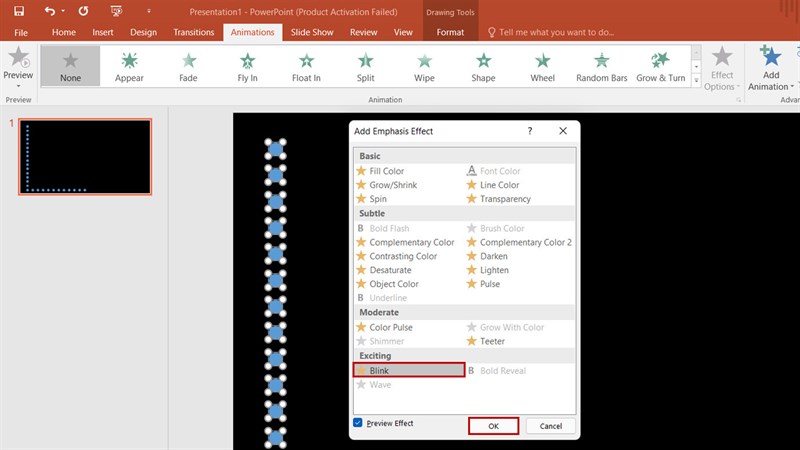Open Effect Options dropdown
The width and height of the screenshot is (800, 450).
[722, 68]
